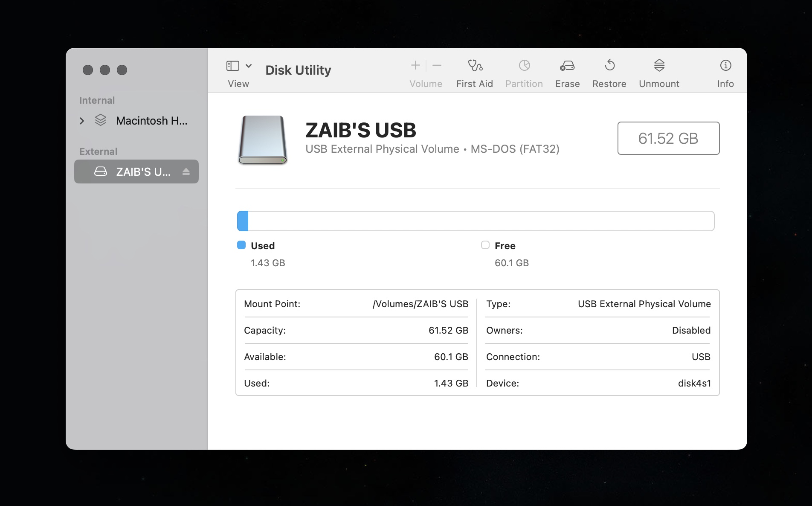This screenshot has width=812, height=506.
Task: Click the Type value in the table
Action: [x=644, y=304]
